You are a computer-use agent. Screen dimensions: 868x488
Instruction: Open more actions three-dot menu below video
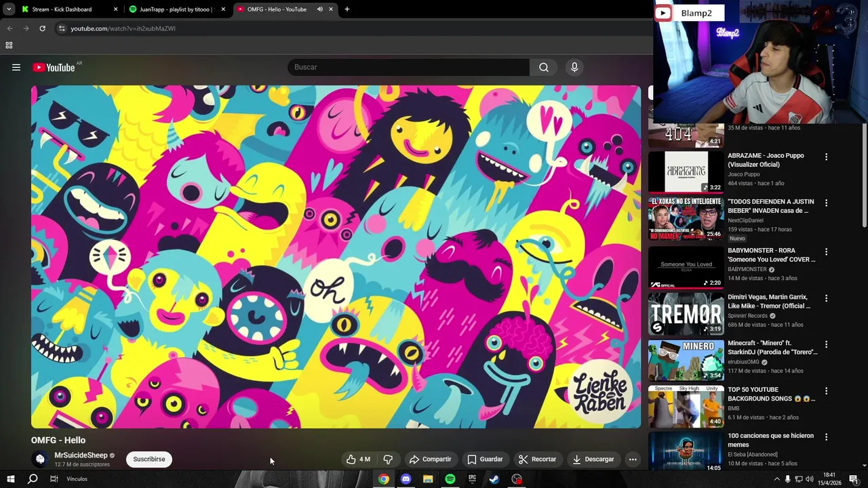(633, 459)
